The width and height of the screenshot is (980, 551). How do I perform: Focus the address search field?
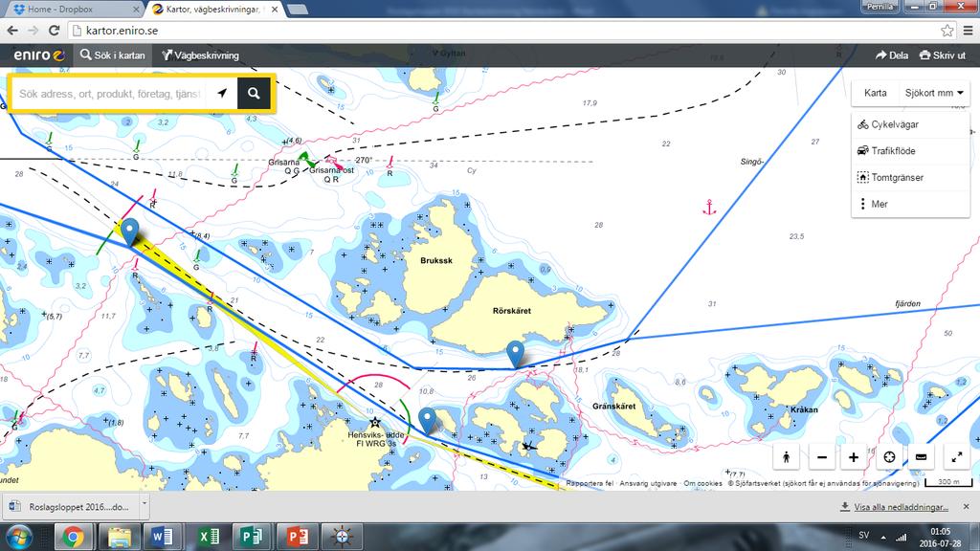tap(110, 94)
